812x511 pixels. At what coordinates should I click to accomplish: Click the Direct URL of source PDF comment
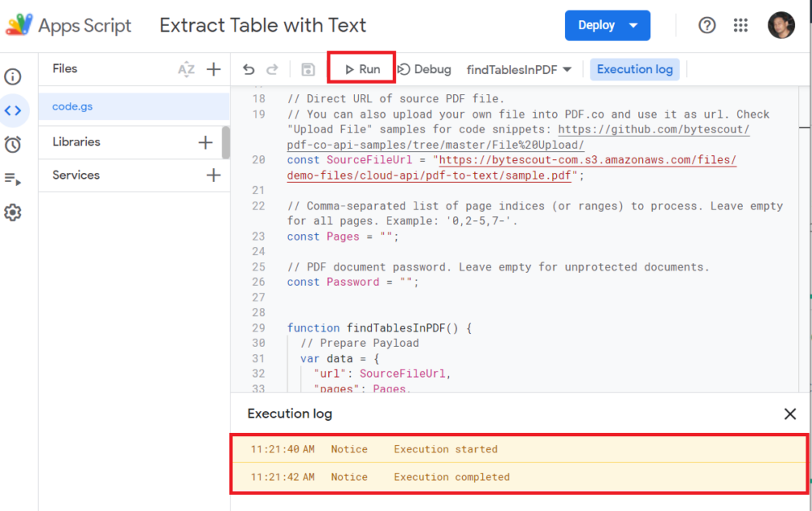pos(396,98)
